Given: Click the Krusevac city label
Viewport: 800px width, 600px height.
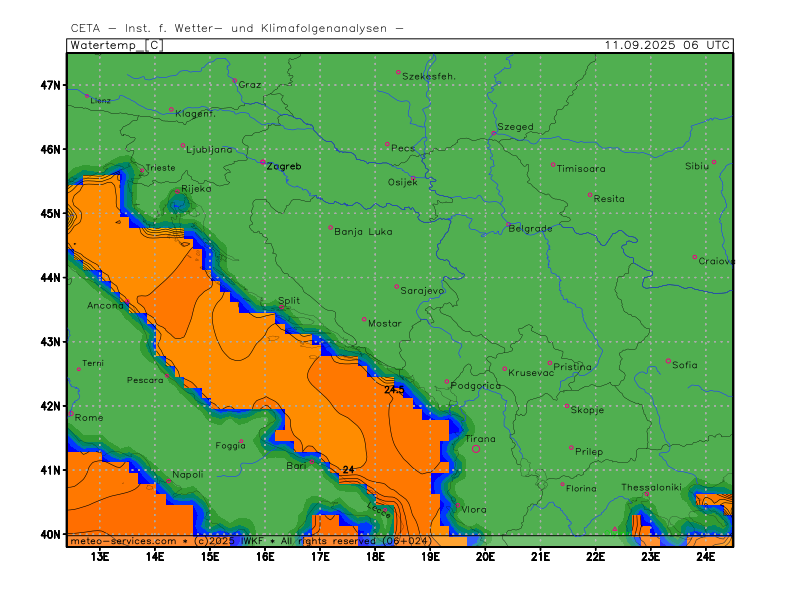Looking at the screenshot, I should click(x=531, y=373).
